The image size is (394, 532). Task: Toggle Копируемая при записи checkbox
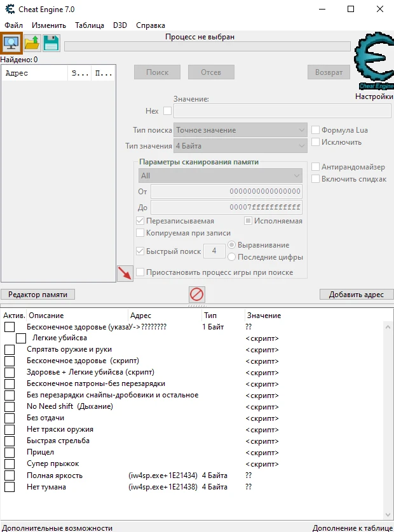(x=140, y=233)
